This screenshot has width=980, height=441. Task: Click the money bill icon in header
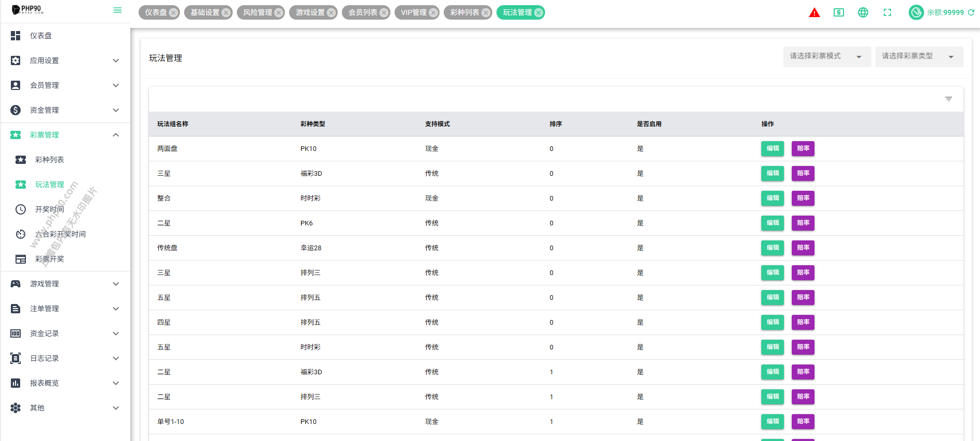(838, 12)
